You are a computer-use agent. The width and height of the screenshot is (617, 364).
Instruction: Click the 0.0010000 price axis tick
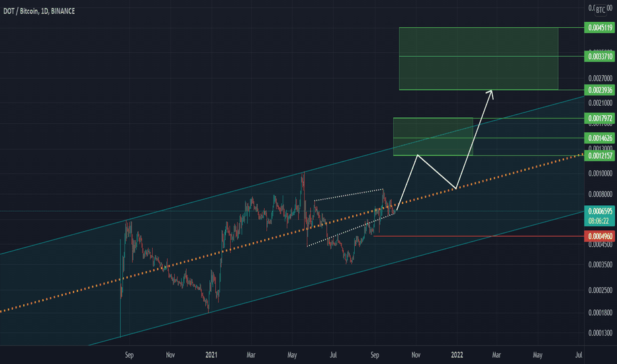[x=600, y=173]
